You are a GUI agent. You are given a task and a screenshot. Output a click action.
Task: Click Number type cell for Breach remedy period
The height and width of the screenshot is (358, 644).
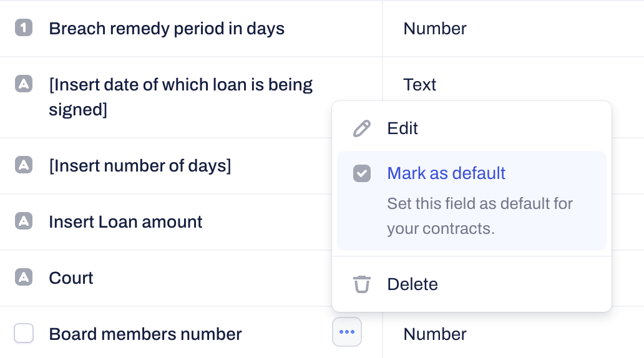pos(435,29)
